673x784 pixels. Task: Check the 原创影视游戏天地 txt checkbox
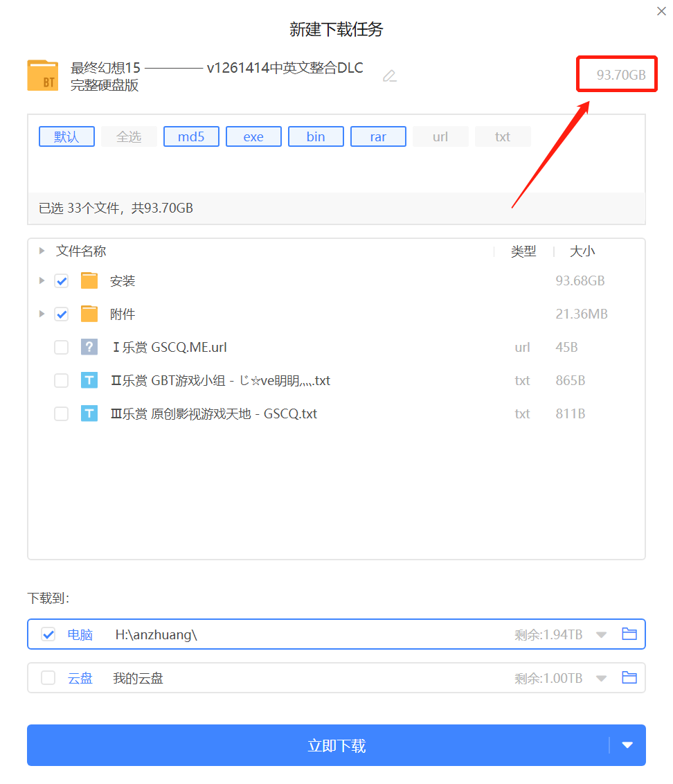[x=62, y=413]
